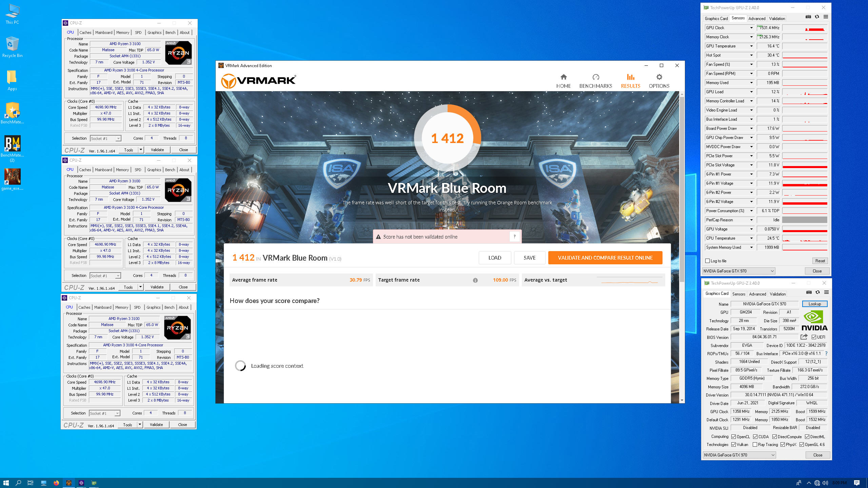
Task: Select the This PC desktop icon
Action: coord(12,14)
